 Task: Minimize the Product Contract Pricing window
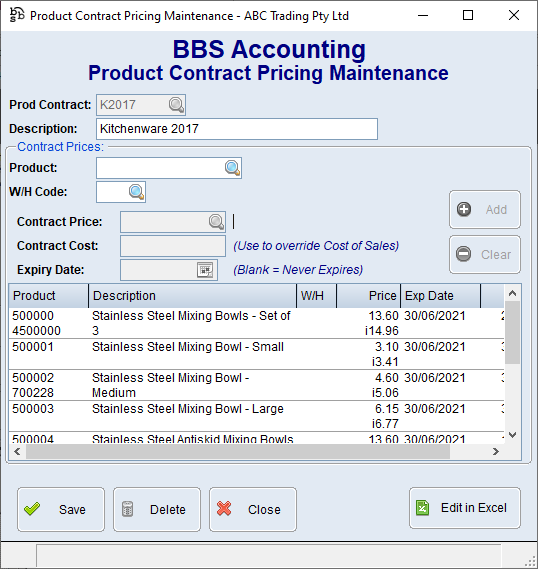pyautogui.click(x=423, y=15)
